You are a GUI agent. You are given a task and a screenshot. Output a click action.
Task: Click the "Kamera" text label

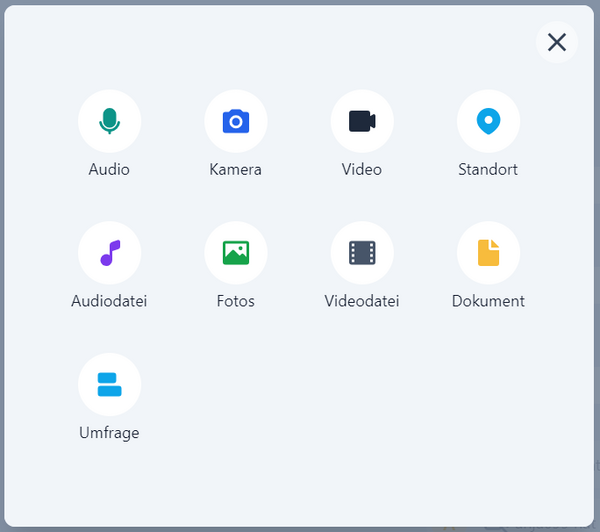(236, 170)
